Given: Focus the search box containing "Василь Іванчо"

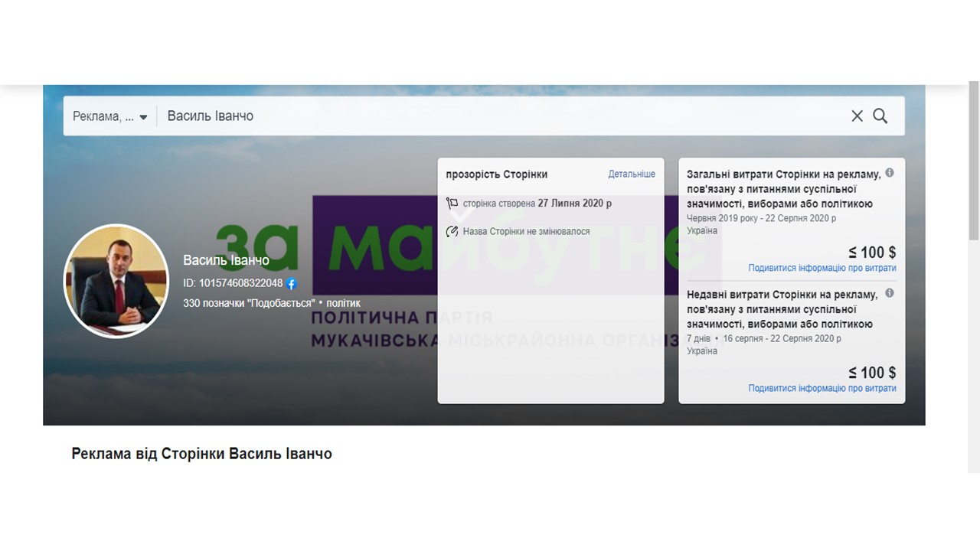Looking at the screenshot, I should pyautogui.click(x=498, y=116).
